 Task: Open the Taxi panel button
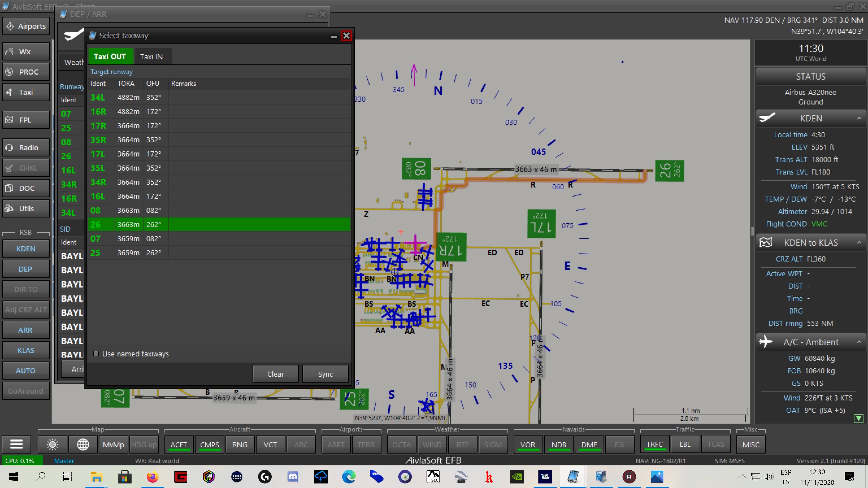click(x=26, y=92)
